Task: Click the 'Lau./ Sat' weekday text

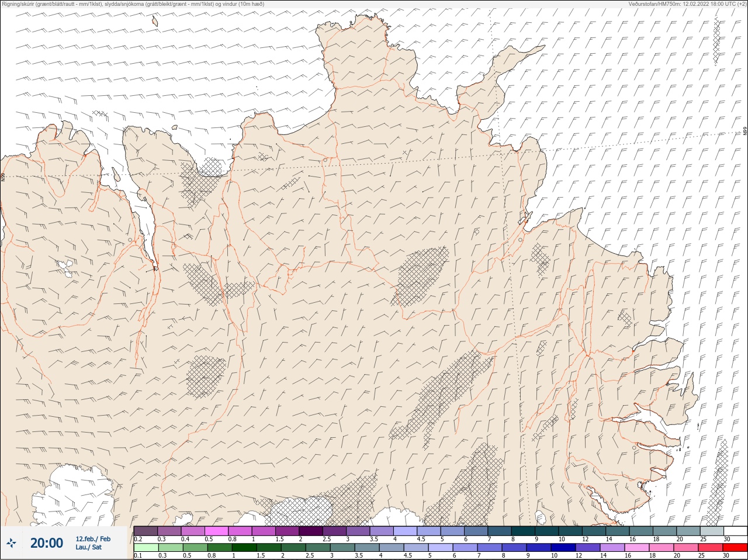Action: [x=89, y=548]
